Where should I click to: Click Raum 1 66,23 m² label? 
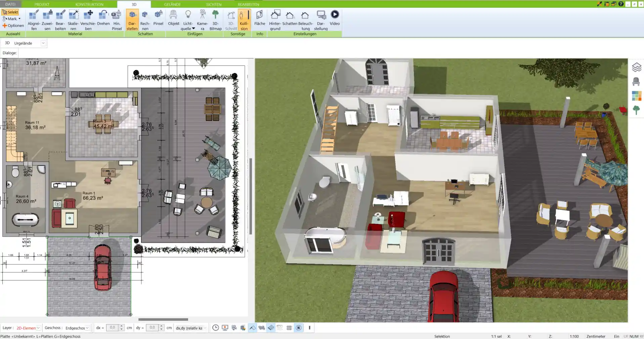(93, 196)
